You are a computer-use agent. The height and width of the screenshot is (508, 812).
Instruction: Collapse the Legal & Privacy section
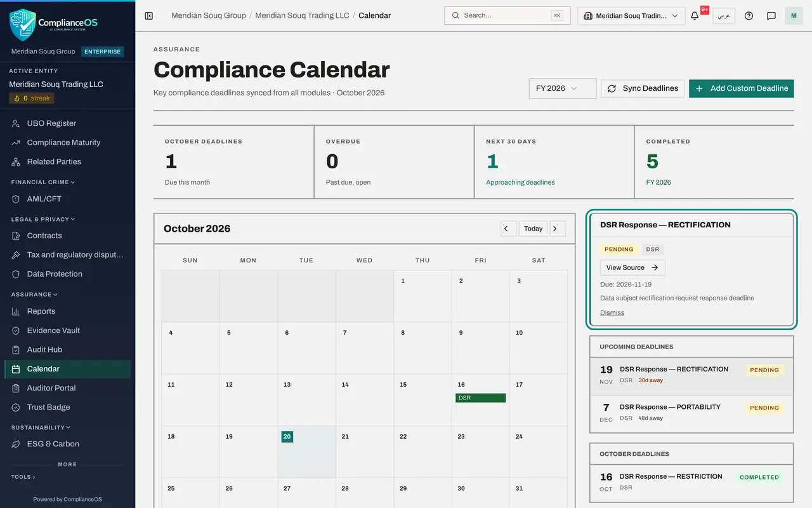tap(43, 219)
